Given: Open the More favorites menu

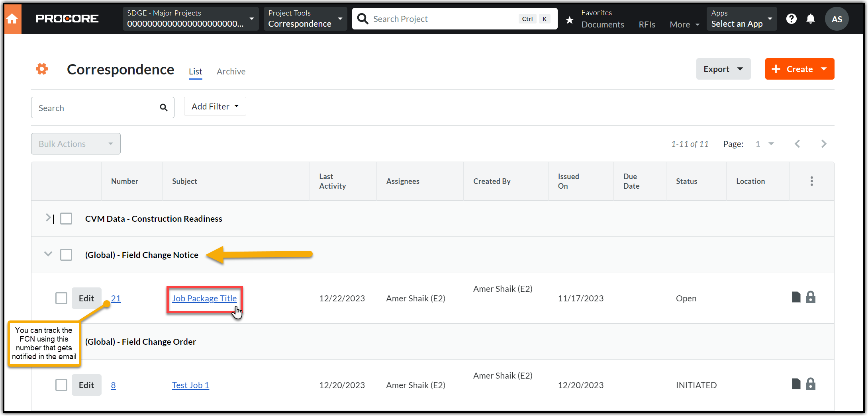Looking at the screenshot, I should (x=684, y=25).
